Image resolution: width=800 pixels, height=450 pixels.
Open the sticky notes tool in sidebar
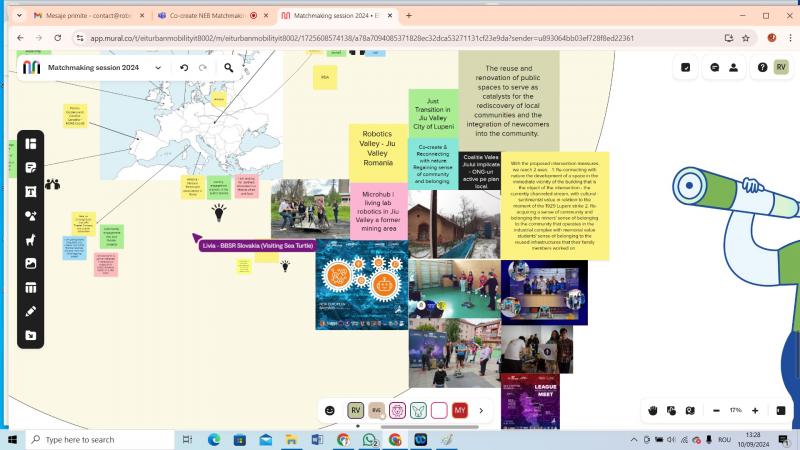pyautogui.click(x=31, y=167)
